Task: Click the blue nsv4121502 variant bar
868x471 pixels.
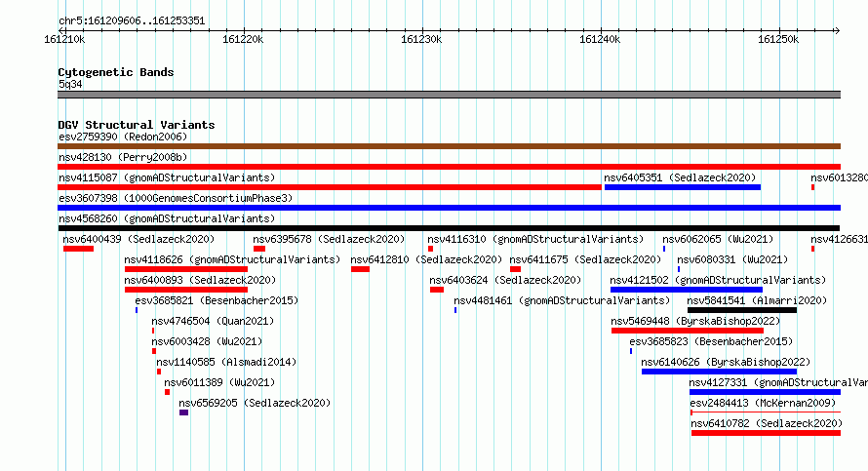Action: (x=687, y=290)
